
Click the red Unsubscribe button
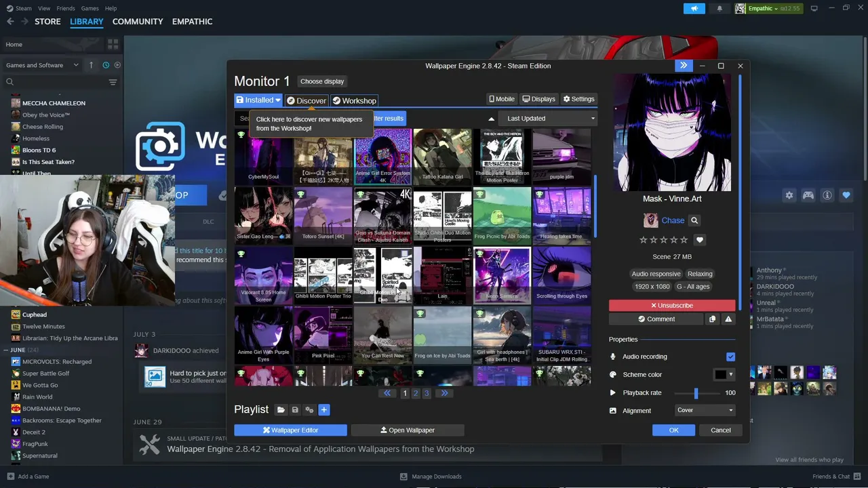(x=672, y=306)
